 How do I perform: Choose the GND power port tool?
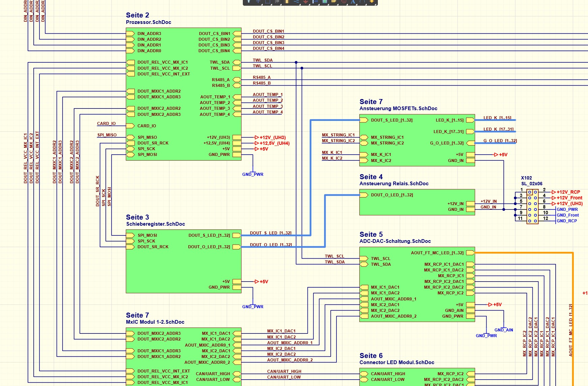pyautogui.click(x=306, y=2)
